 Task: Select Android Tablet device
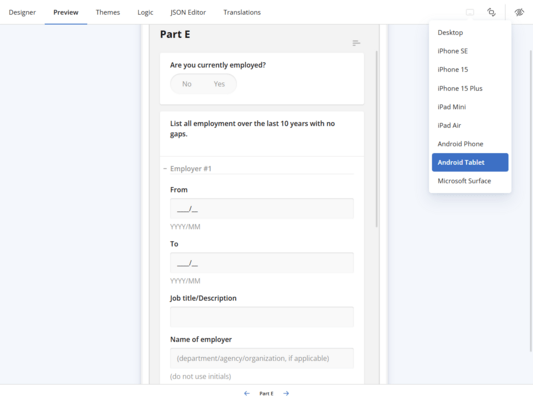tap(470, 162)
